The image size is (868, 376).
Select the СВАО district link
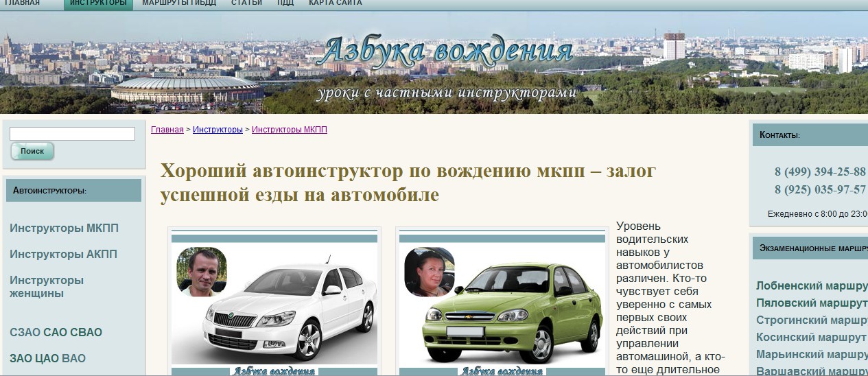[x=86, y=333]
